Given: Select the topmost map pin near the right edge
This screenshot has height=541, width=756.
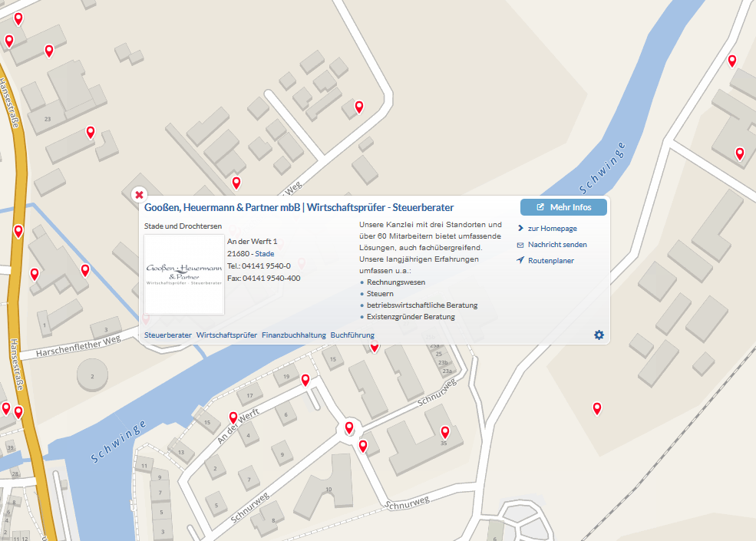Looking at the screenshot, I should coord(732,61).
